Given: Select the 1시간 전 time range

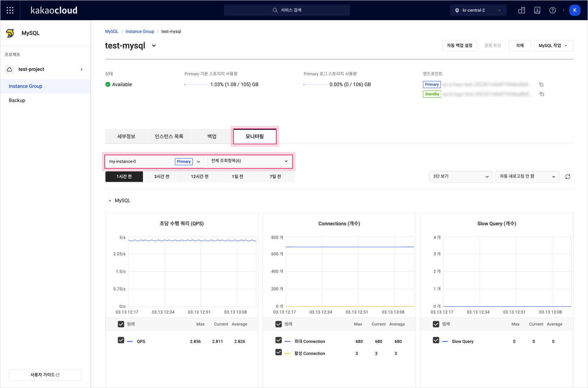Looking at the screenshot, I should tap(124, 177).
